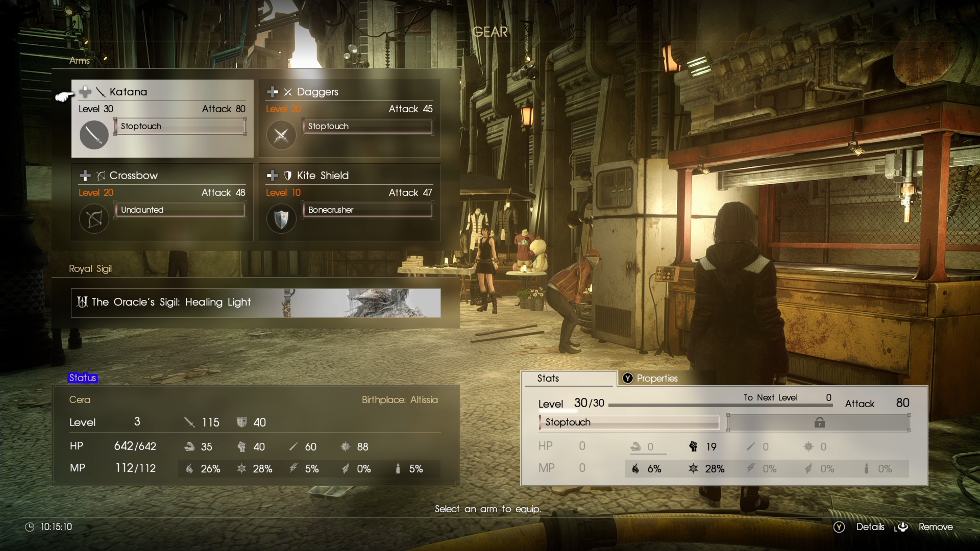Click the small sword icon before Katana
980x551 pixels.
tap(101, 92)
